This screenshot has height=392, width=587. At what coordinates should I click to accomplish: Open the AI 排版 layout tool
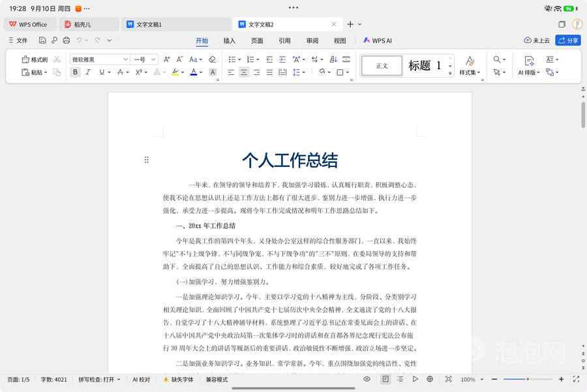coord(529,65)
